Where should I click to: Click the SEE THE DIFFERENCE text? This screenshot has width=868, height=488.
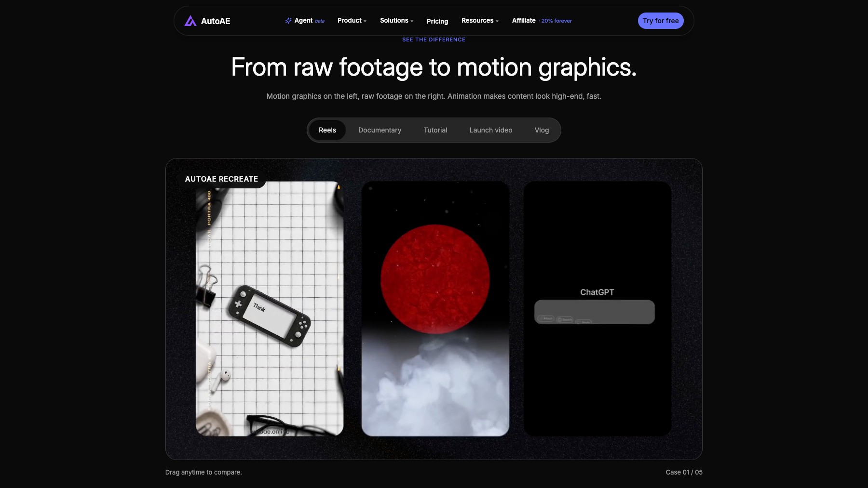pos(434,40)
